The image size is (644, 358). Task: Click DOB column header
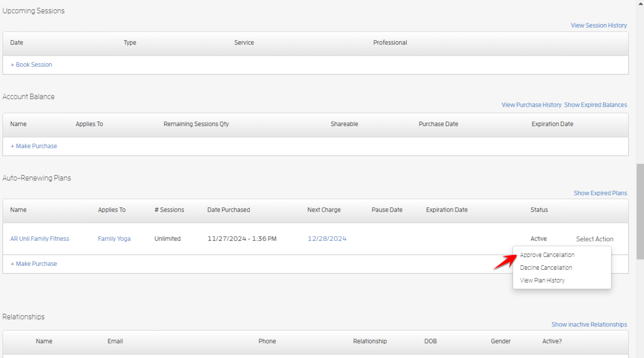coord(431,341)
